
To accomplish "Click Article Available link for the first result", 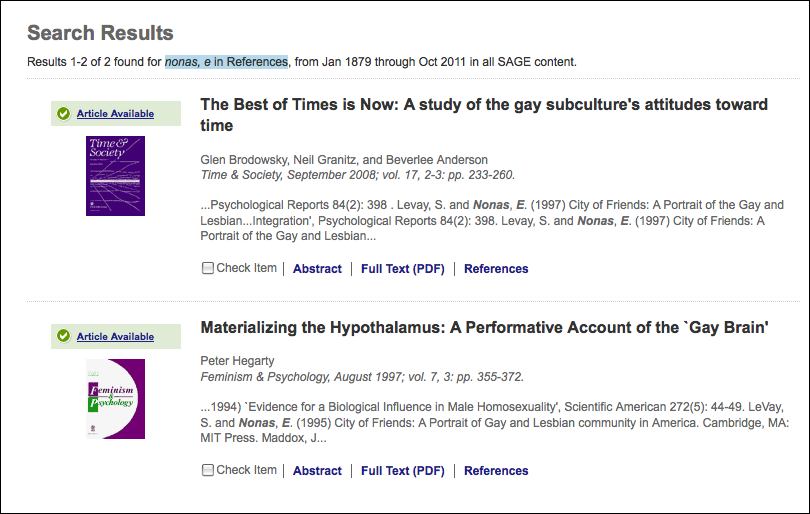I will [115, 114].
